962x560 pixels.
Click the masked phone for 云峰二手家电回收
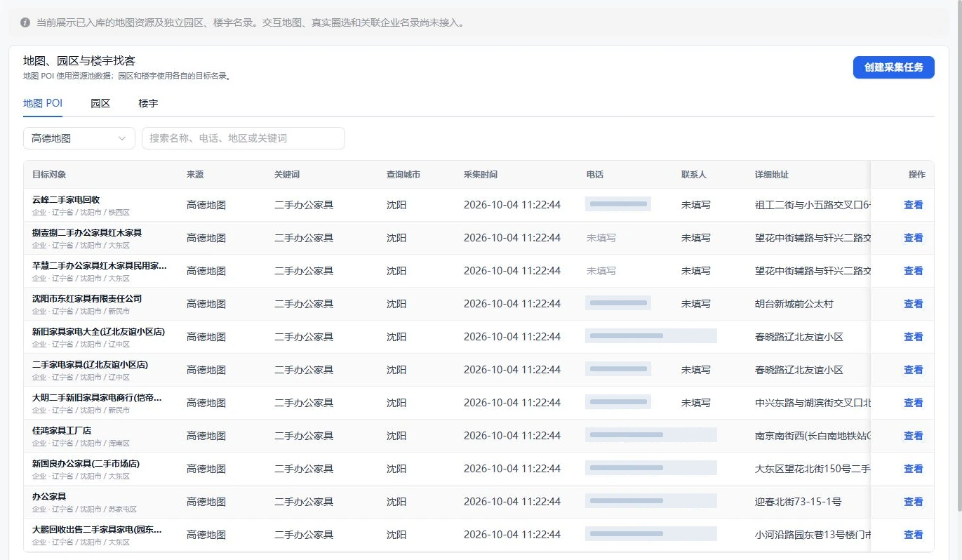coord(618,204)
